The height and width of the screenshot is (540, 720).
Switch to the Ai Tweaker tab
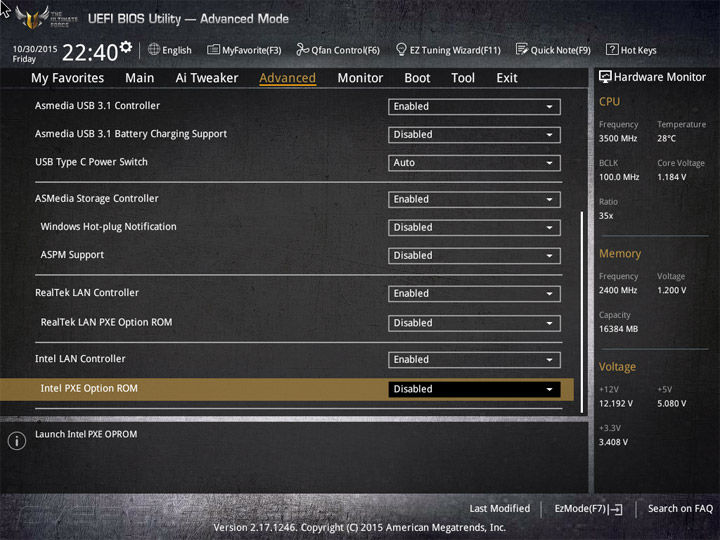pyautogui.click(x=207, y=78)
